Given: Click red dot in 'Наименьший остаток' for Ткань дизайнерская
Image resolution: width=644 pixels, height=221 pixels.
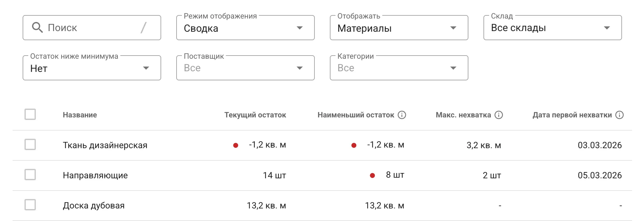Looking at the screenshot, I should point(354,145).
